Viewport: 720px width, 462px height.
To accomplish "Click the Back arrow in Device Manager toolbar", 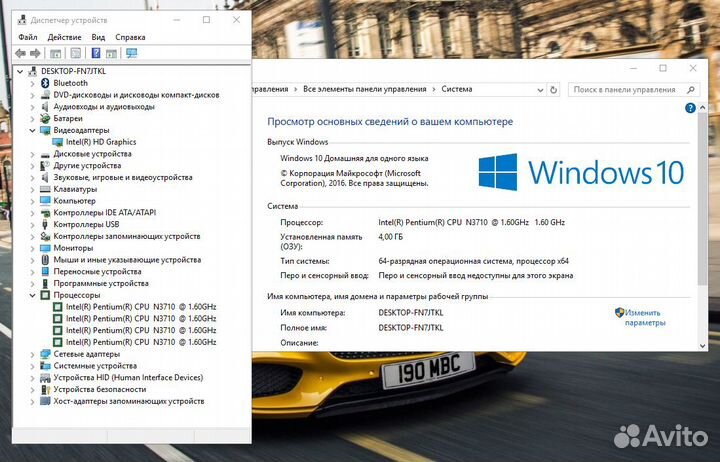I will click(21, 53).
